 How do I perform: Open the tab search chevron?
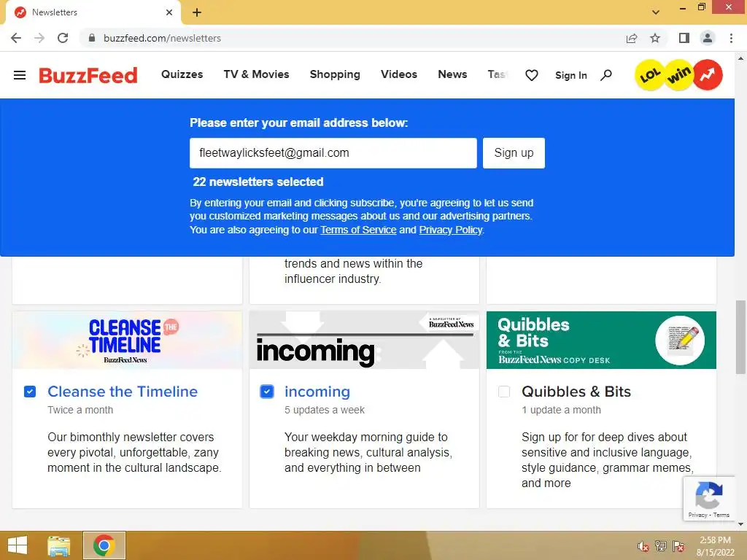point(656,12)
